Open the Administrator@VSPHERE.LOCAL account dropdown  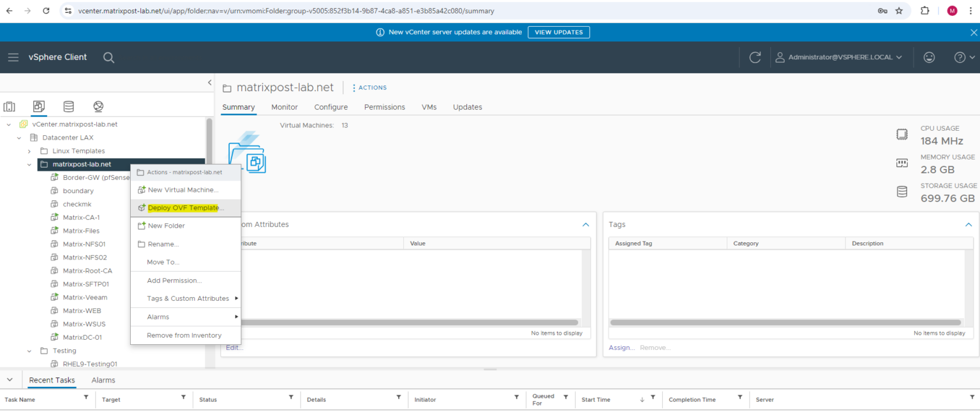pos(839,57)
